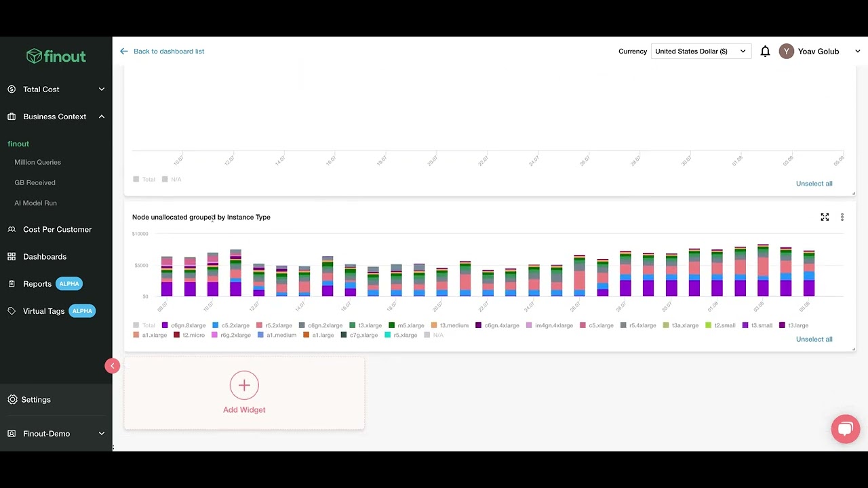The height and width of the screenshot is (488, 868).
Task: Open Node unallocated widget options menu
Action: [842, 217]
